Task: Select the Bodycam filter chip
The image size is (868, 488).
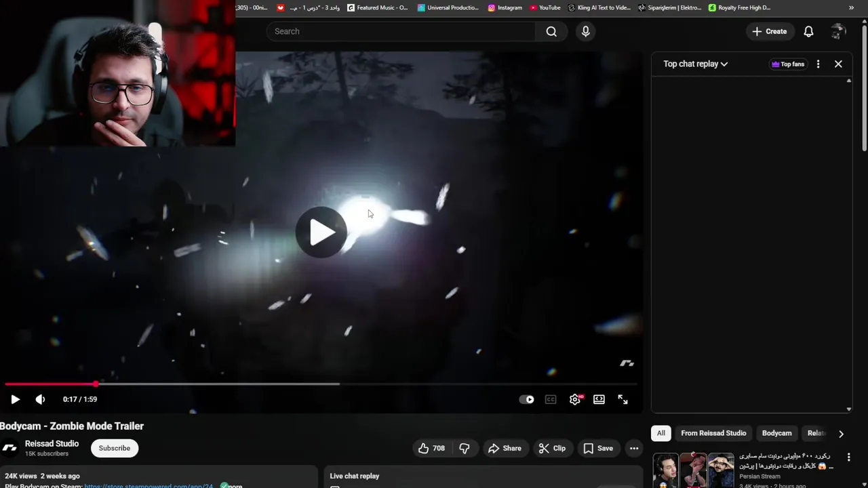Action: [776, 433]
